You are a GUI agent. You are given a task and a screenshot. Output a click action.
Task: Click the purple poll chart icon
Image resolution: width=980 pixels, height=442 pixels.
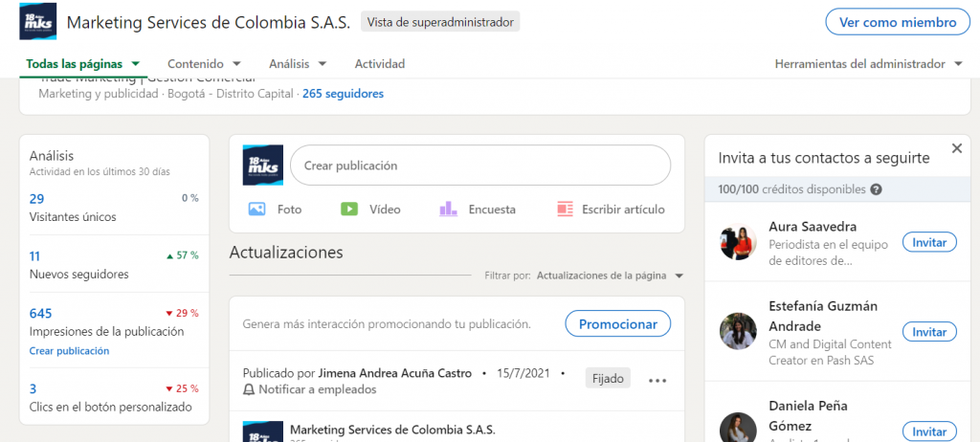(x=448, y=209)
